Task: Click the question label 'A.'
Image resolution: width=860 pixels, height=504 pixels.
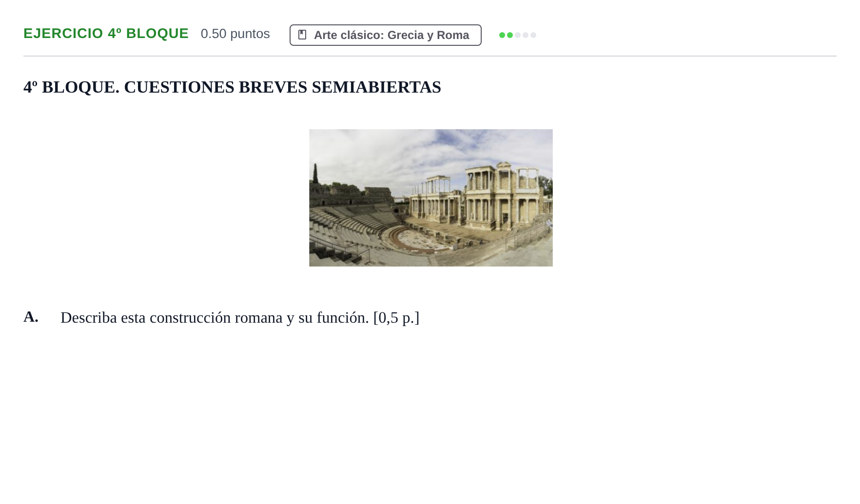Action: pos(31,317)
